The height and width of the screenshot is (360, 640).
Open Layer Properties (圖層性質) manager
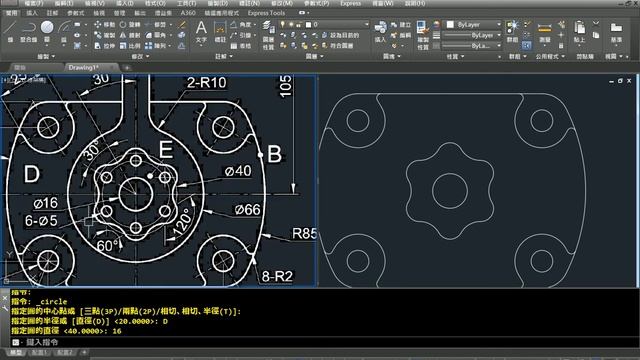click(268, 36)
